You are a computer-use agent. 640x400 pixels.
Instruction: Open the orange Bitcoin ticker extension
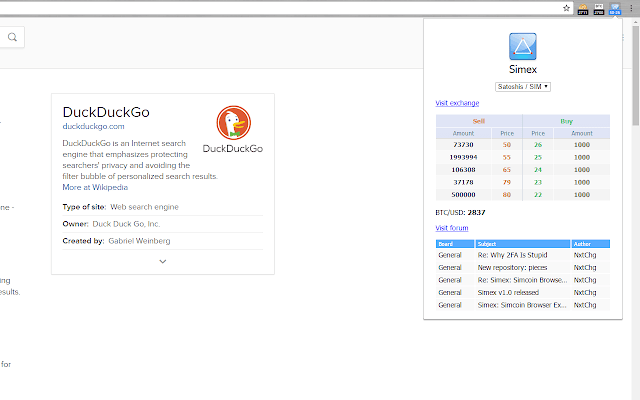pyautogui.click(x=582, y=9)
